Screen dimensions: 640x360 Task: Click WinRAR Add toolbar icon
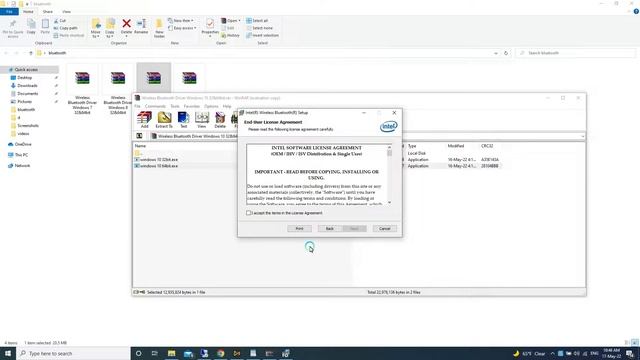click(144, 120)
